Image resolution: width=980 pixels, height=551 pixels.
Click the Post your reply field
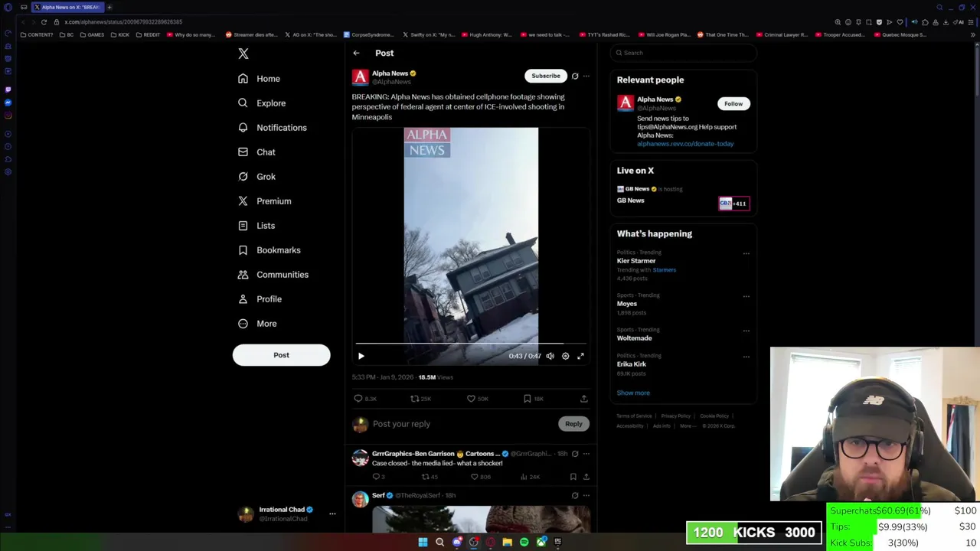pos(462,424)
